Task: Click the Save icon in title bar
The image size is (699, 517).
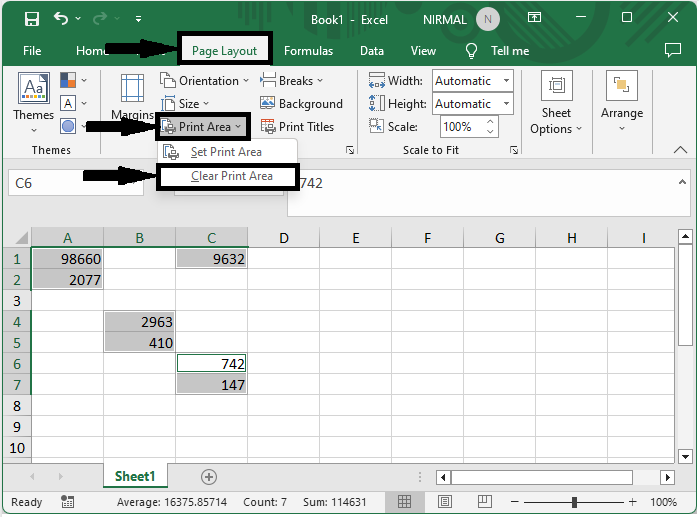Action: coord(32,19)
